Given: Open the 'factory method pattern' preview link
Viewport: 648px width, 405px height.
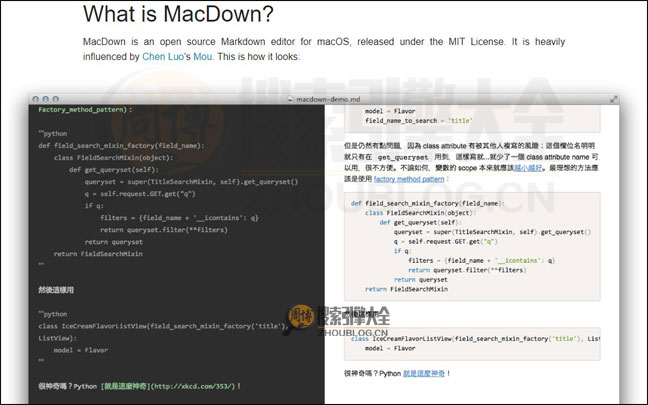Looking at the screenshot, I should (409, 179).
